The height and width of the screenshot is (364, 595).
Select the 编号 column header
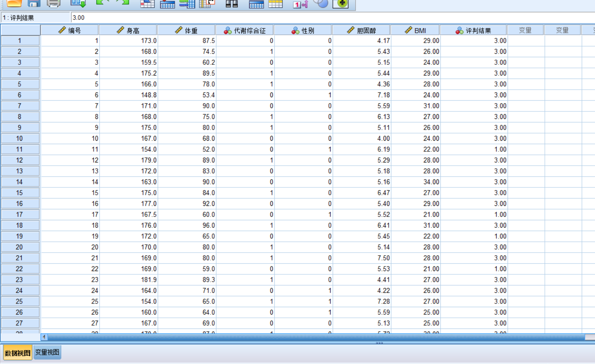point(70,30)
